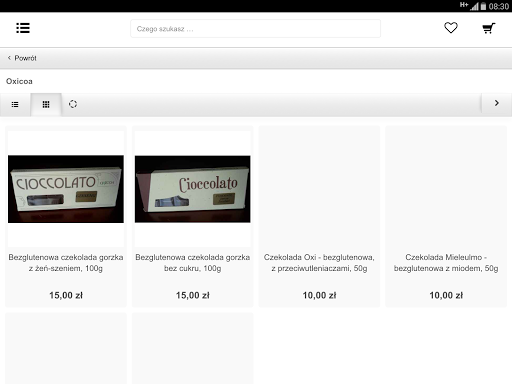Expand toolbar with right chevron arrow
This screenshot has height=384, width=512.
point(497,103)
